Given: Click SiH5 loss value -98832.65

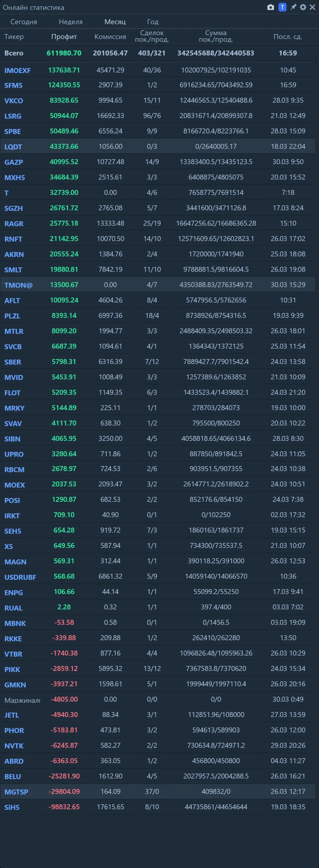Looking at the screenshot, I should 64,807.
